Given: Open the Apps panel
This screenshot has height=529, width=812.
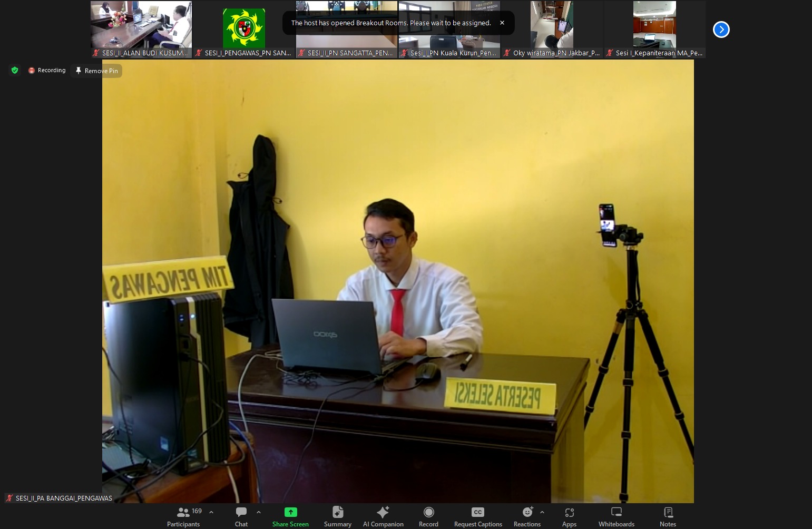Looking at the screenshot, I should click(569, 516).
